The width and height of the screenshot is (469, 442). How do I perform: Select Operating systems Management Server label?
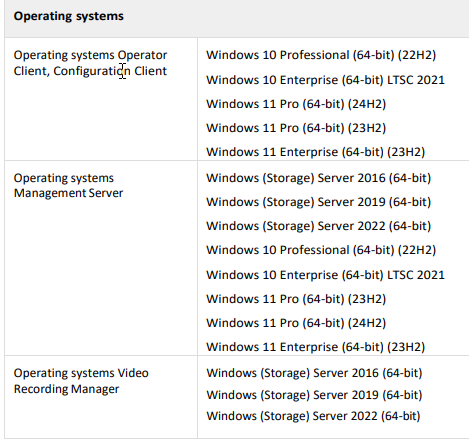point(68,185)
